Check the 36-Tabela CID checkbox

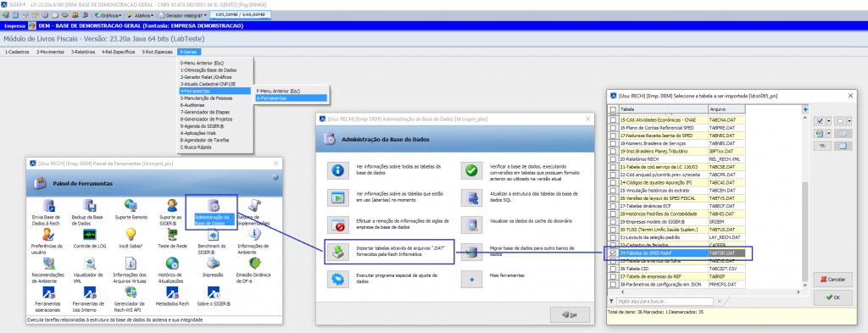613,269
